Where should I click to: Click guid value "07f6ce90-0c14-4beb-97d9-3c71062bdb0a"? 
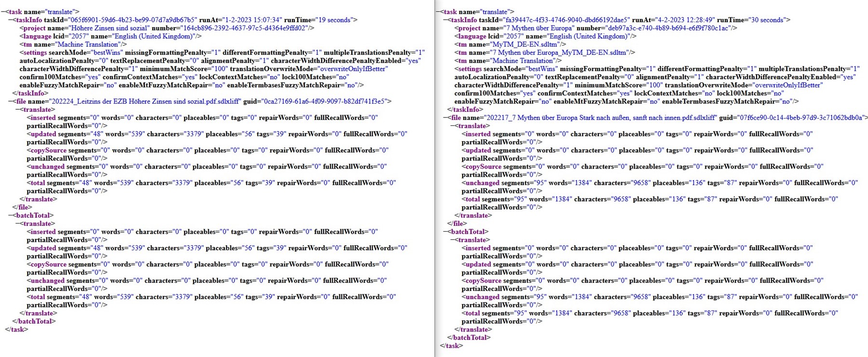pos(800,118)
